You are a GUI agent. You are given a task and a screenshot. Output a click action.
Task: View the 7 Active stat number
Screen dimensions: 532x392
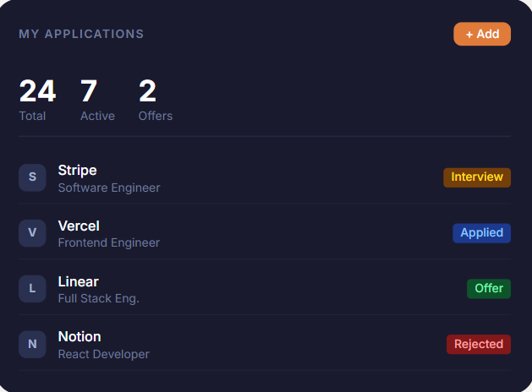(89, 90)
